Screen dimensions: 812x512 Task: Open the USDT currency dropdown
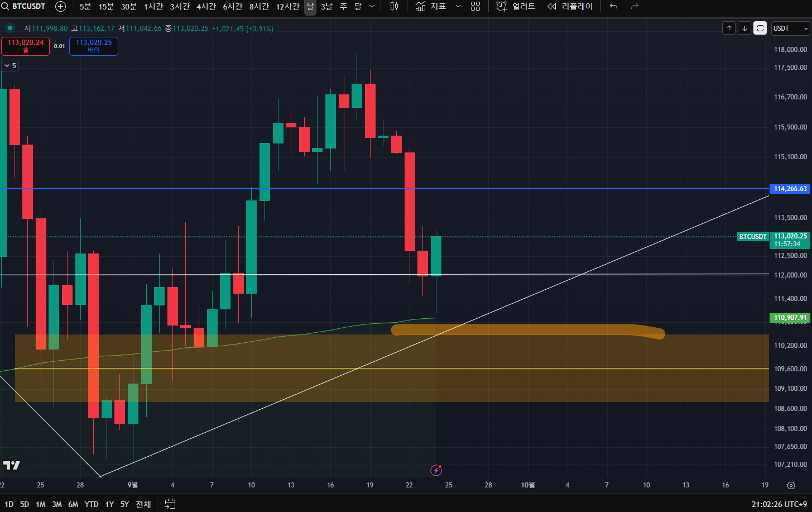[791, 28]
